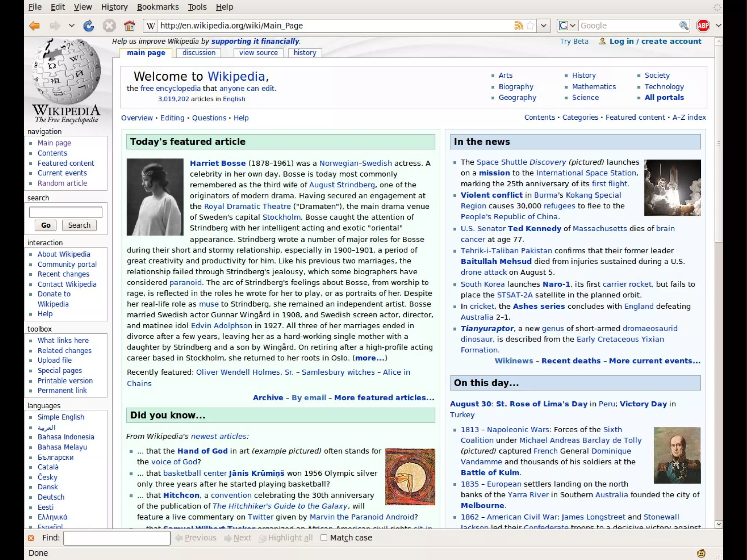747x560 pixels.
Task: Reload the page with refresh icon
Action: 89,26
